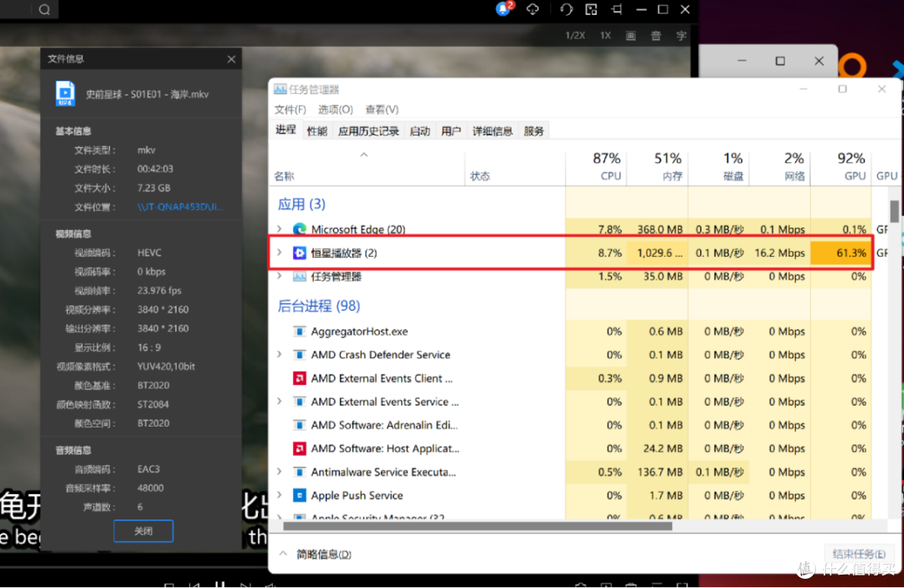This screenshot has width=904, height=588.
Task: Open the file location network path link
Action: tap(180, 207)
